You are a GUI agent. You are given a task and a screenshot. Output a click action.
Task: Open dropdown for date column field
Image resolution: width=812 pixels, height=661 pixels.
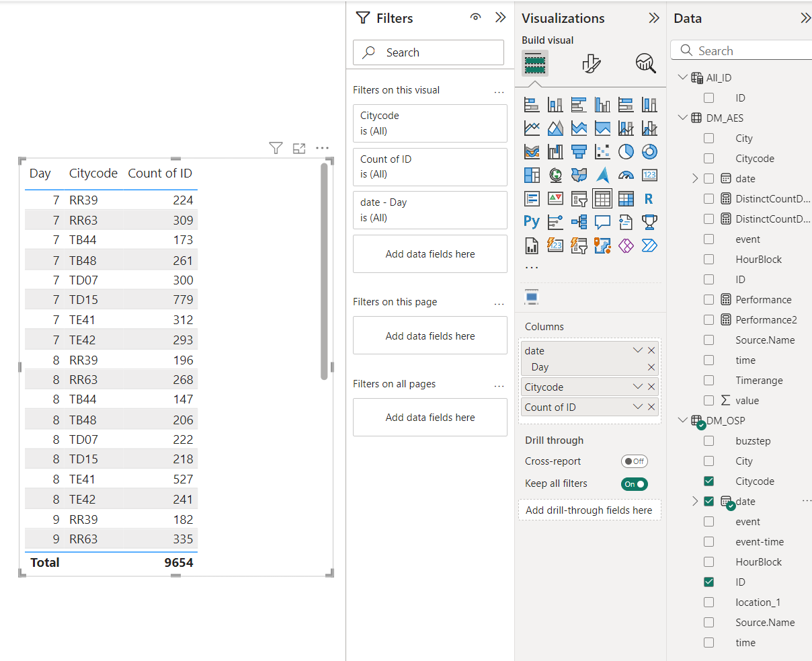point(638,350)
